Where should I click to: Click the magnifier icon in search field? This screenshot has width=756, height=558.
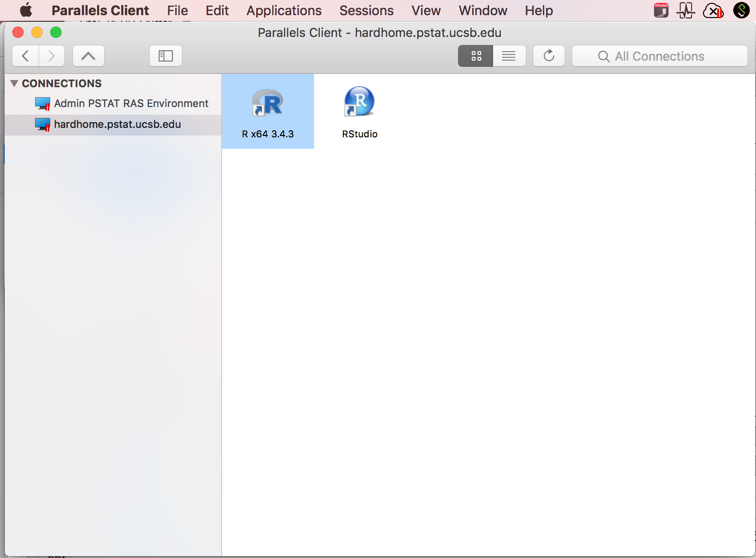click(x=603, y=56)
